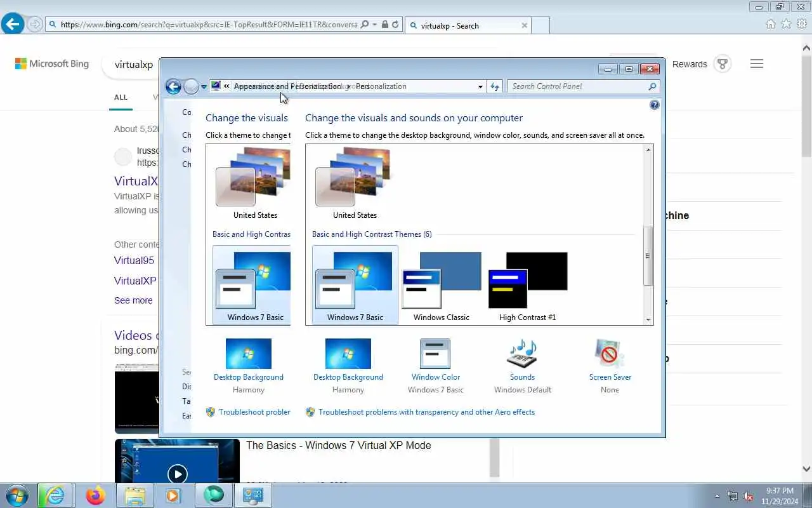Go back in the Control Panel window

[173, 86]
